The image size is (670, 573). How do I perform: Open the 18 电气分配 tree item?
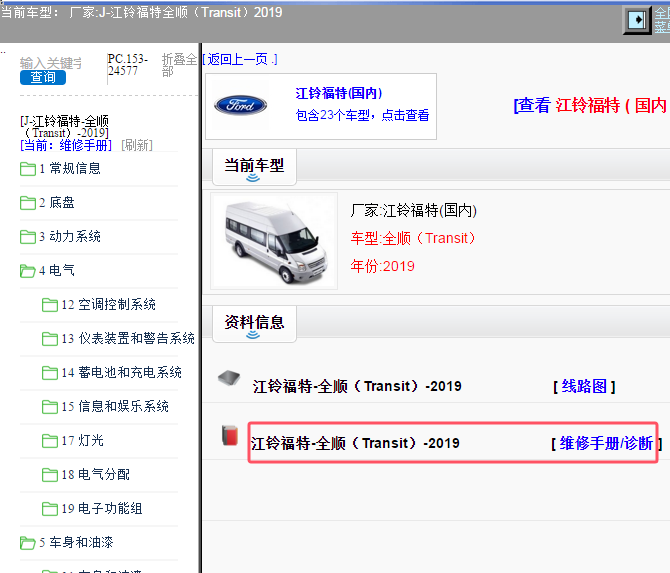click(x=96, y=474)
